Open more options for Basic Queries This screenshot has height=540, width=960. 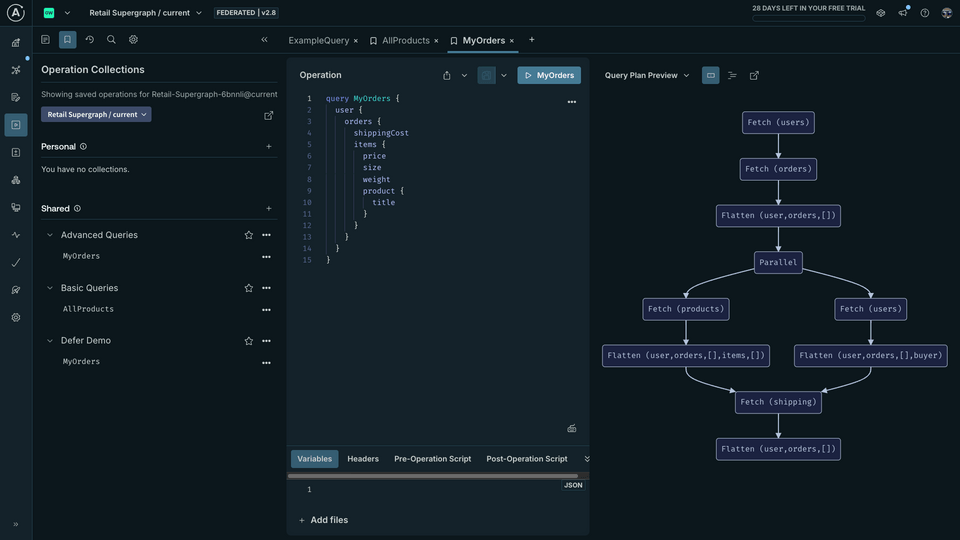coord(266,288)
